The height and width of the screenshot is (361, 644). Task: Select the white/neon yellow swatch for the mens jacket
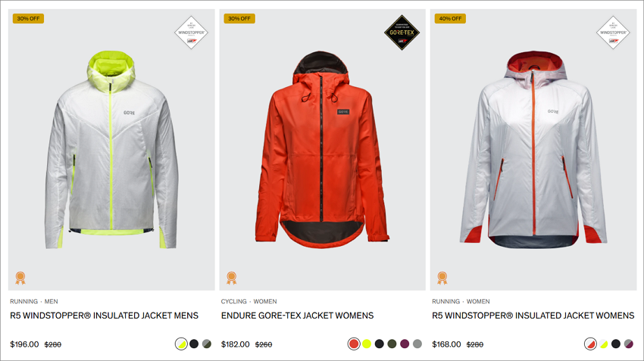pos(181,344)
